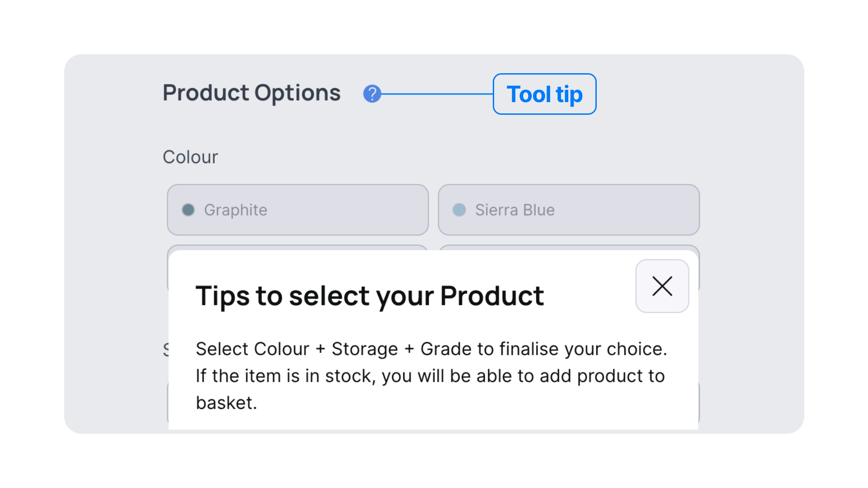Open the Product Options help question mark
This screenshot has width=868, height=488.
pos(372,94)
